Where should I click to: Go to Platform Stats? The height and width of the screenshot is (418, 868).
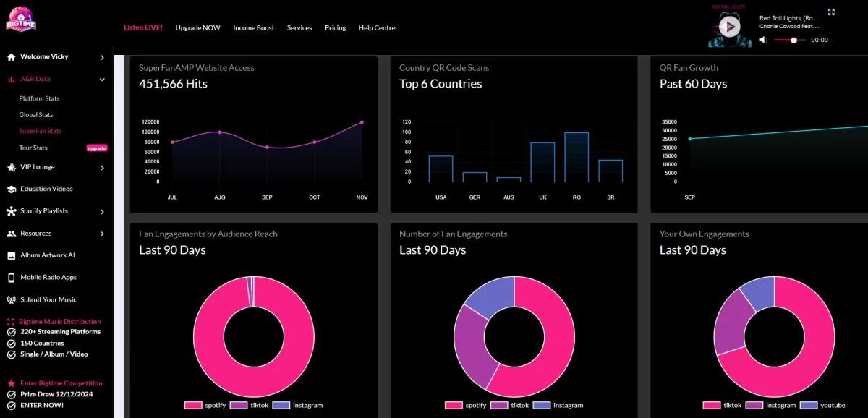tap(39, 98)
